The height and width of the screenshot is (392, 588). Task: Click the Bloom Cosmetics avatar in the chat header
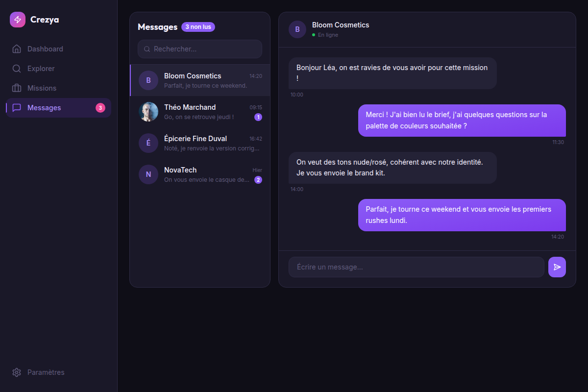297,29
